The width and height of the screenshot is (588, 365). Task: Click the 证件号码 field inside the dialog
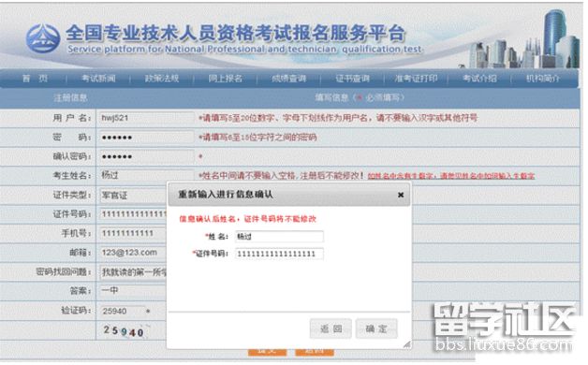(x=279, y=254)
